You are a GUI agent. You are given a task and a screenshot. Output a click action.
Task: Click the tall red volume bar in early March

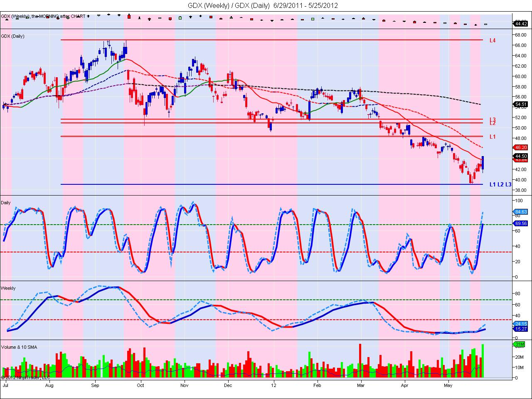pyautogui.click(x=360, y=360)
